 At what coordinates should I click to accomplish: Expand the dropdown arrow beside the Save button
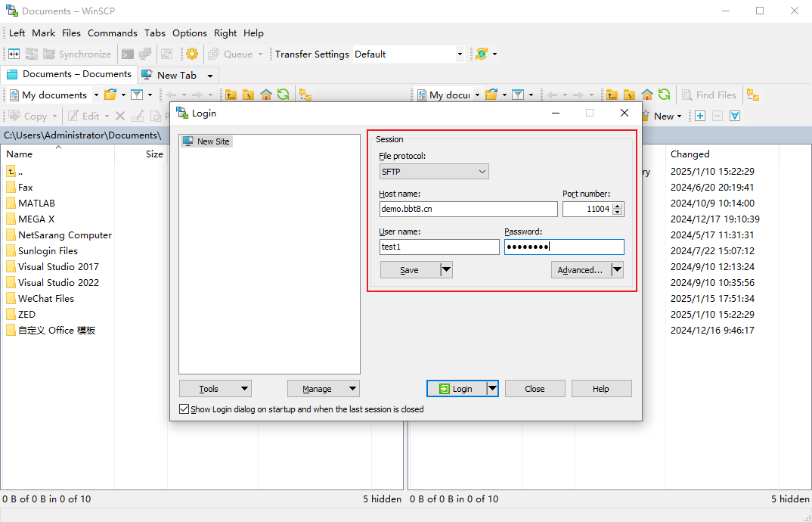pos(446,270)
